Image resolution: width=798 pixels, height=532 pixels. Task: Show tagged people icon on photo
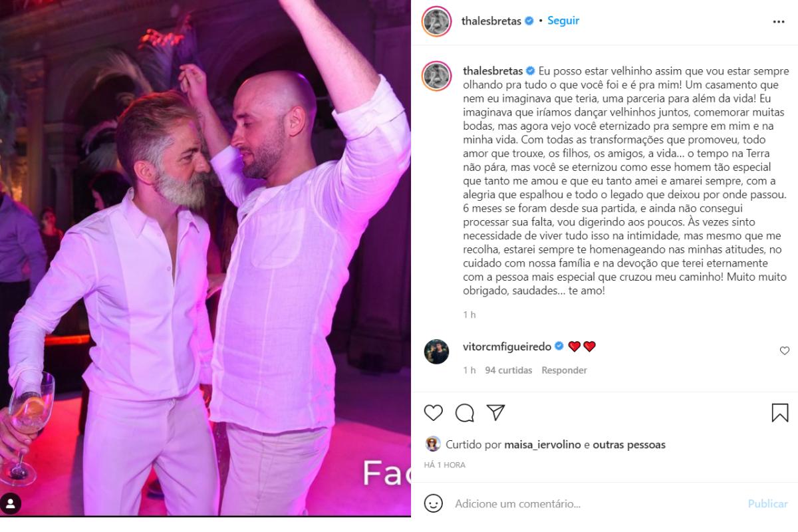(x=11, y=503)
